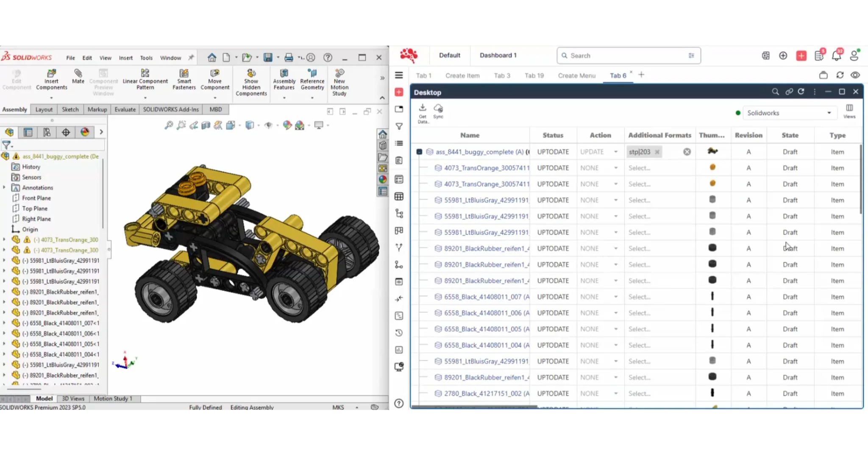
Task: Switch to the Evaluate tab
Action: point(125,109)
